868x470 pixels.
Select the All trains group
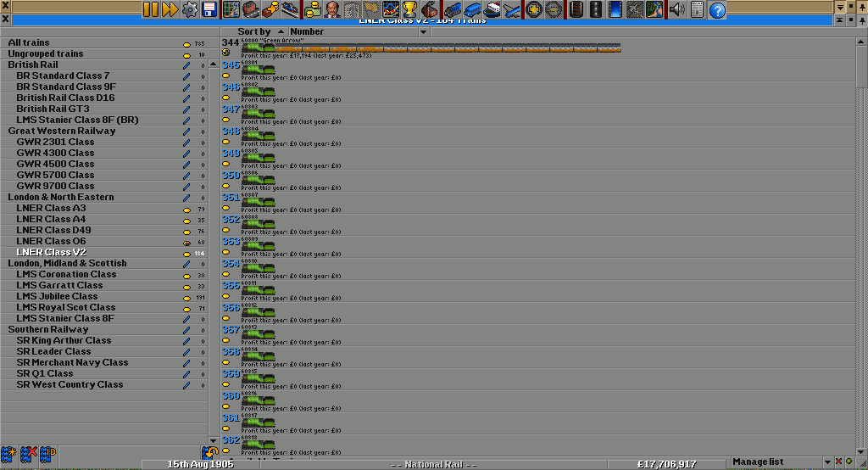coord(104,42)
